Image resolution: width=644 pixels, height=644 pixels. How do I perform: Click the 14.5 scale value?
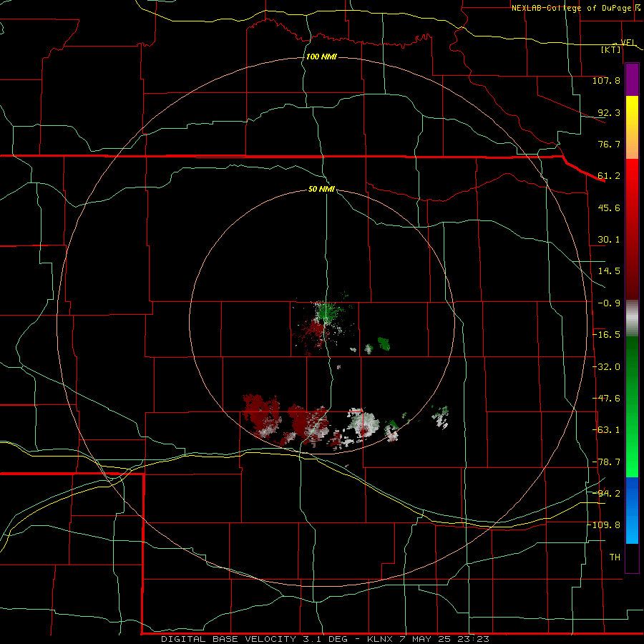pos(609,271)
